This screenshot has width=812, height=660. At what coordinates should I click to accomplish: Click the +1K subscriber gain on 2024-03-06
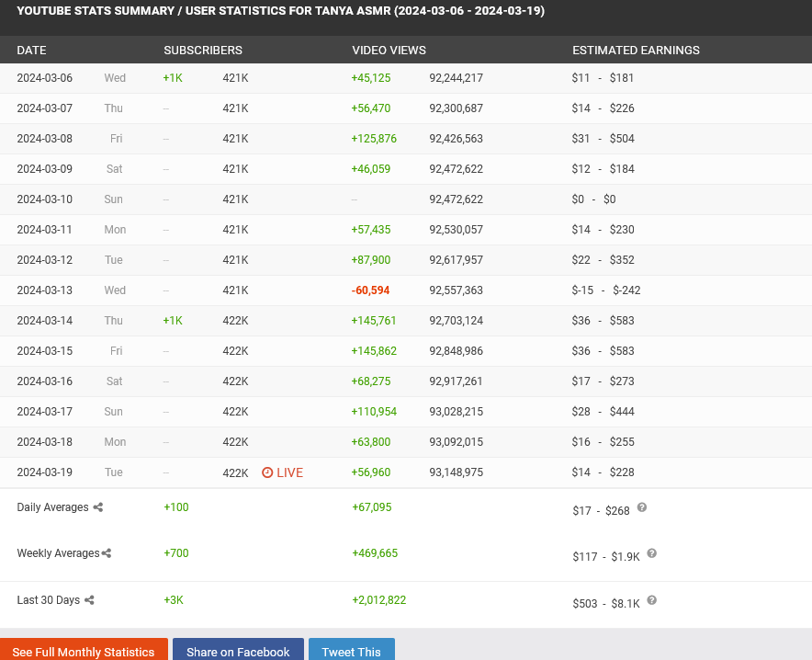(173, 78)
